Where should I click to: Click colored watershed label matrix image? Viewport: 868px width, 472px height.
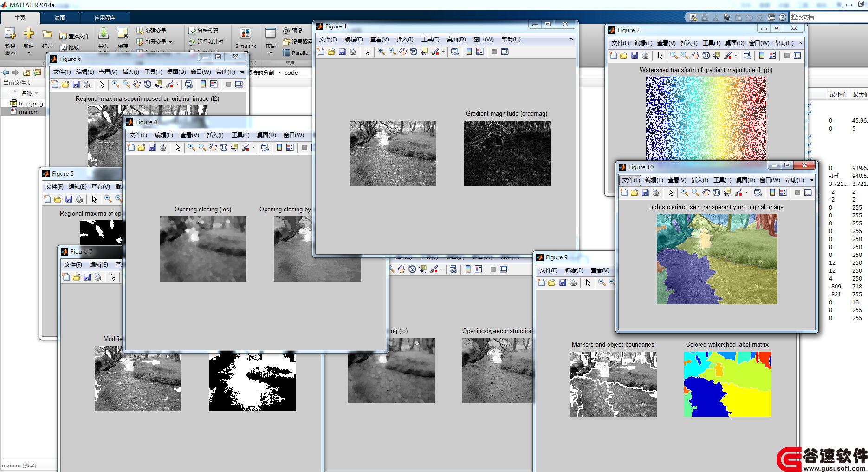(728, 384)
